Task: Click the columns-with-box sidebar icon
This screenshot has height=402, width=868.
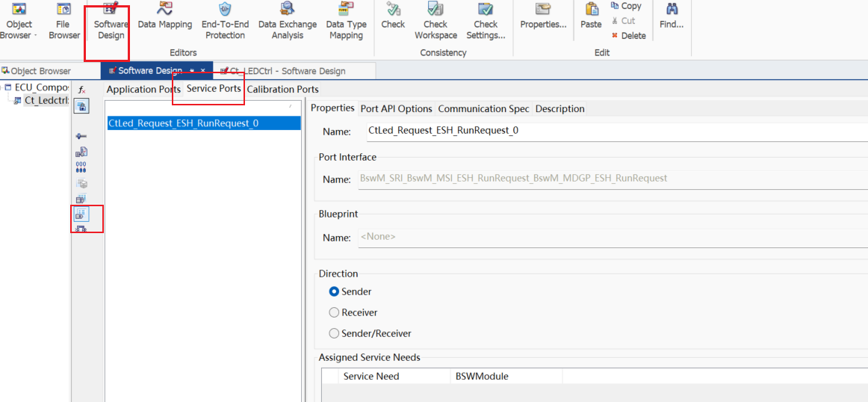Action: [x=81, y=199]
